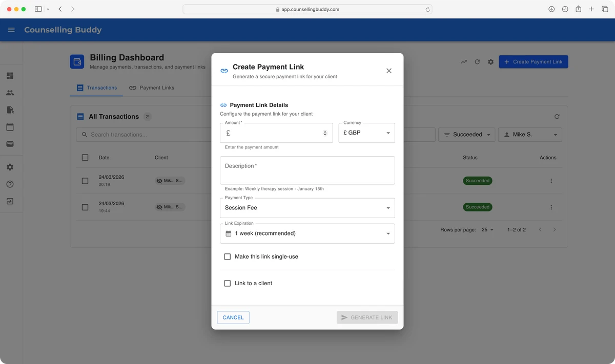Image resolution: width=615 pixels, height=364 pixels.
Task: Show Safari tab overview
Action: 605,9
